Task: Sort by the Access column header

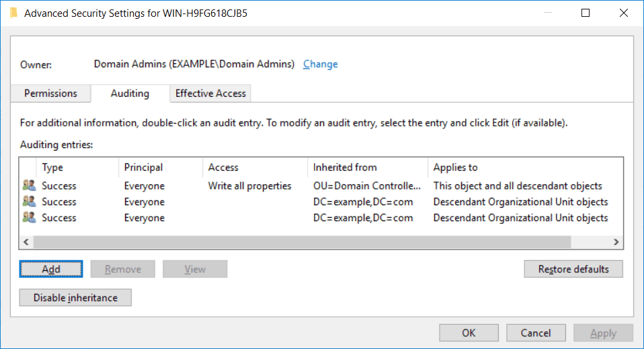Action: click(x=255, y=167)
